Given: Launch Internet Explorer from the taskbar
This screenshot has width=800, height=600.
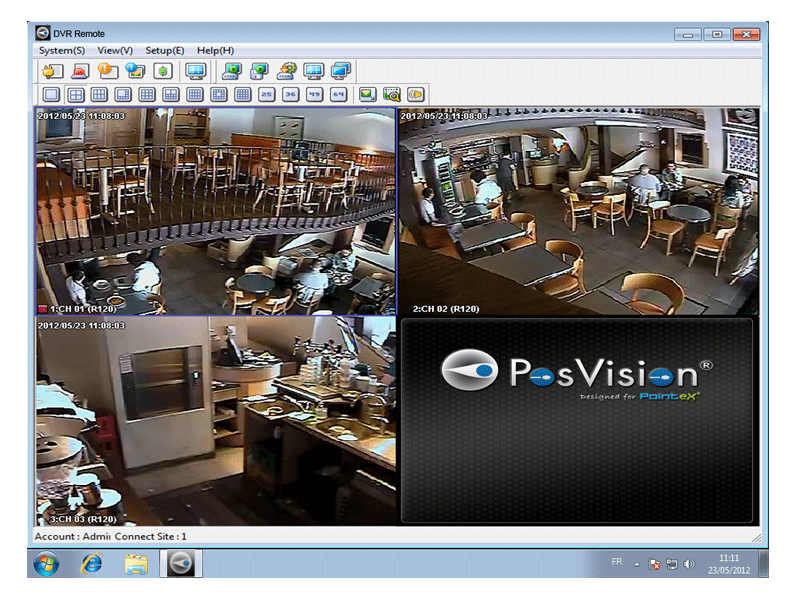Looking at the screenshot, I should pyautogui.click(x=92, y=564).
